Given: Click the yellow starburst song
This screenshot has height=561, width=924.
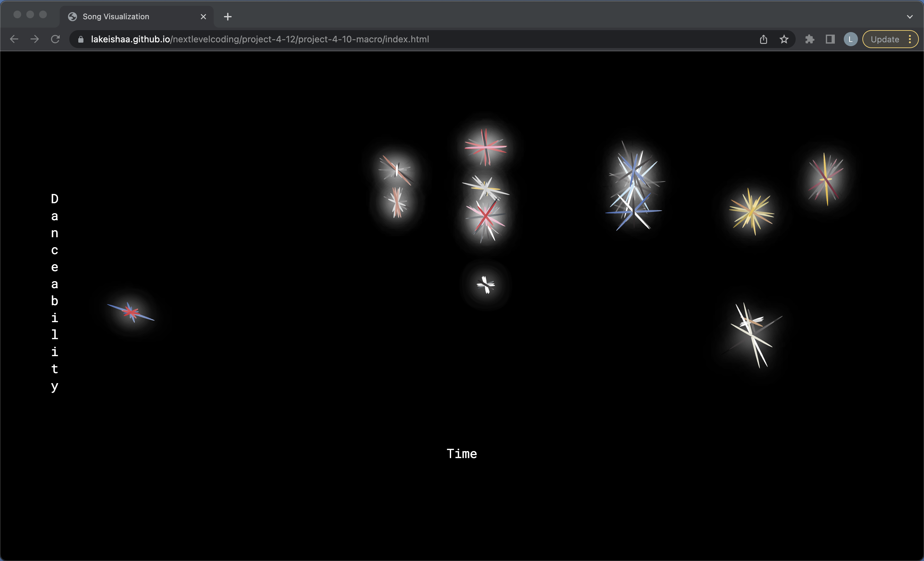Looking at the screenshot, I should tap(751, 212).
